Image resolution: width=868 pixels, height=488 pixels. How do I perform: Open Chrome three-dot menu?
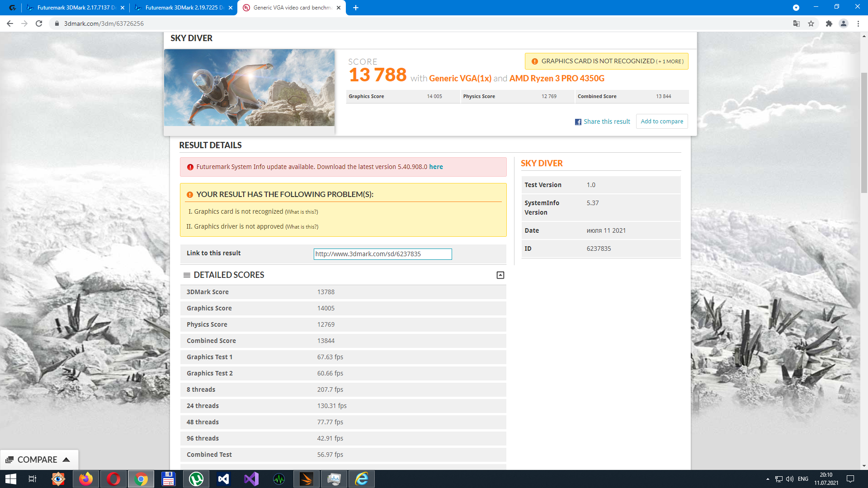click(x=858, y=23)
